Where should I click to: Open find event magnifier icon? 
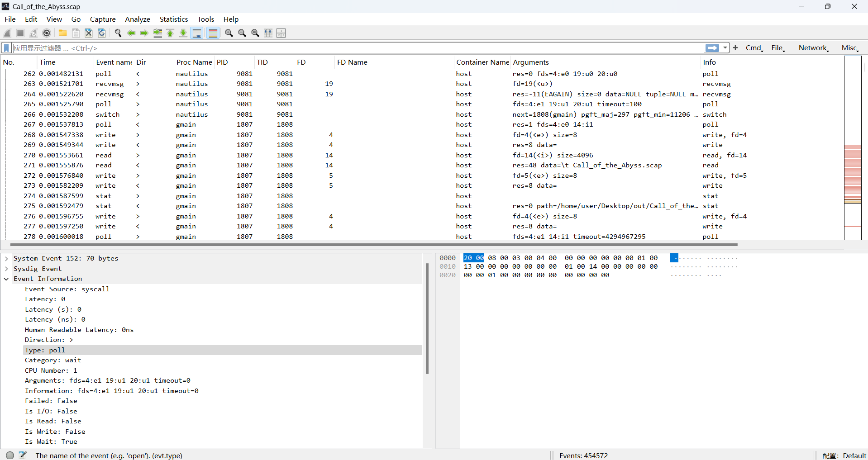(118, 33)
